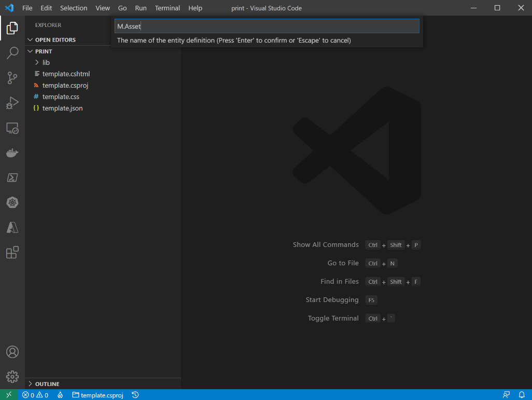
Task: Maximize the Visual Studio Code window
Action: pyautogui.click(x=497, y=8)
